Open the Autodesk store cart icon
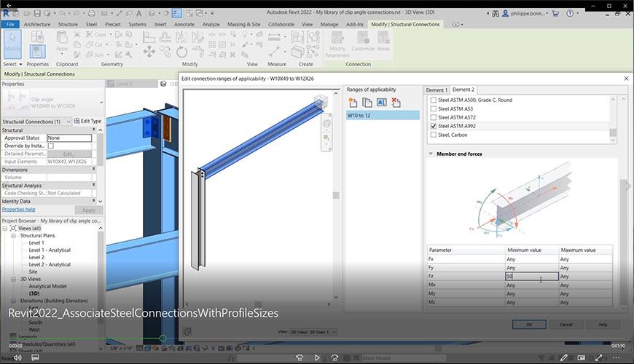Screen dimensions: 634x364 [555, 13]
